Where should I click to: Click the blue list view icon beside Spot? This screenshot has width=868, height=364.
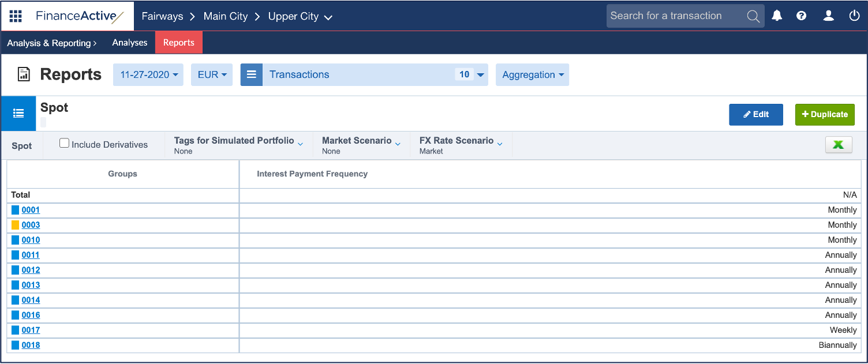tap(18, 114)
